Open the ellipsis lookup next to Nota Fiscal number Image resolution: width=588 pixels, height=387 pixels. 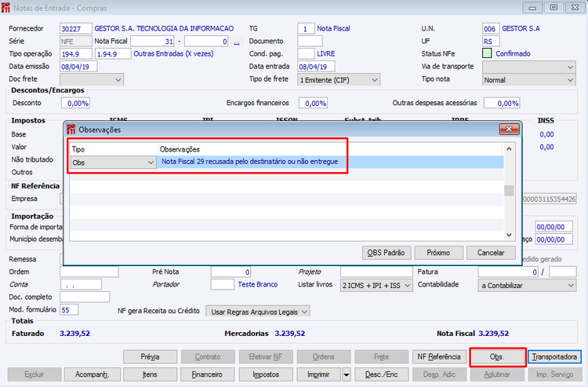[237, 42]
